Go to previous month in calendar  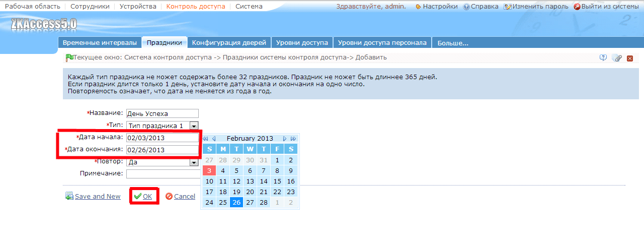(x=214, y=139)
